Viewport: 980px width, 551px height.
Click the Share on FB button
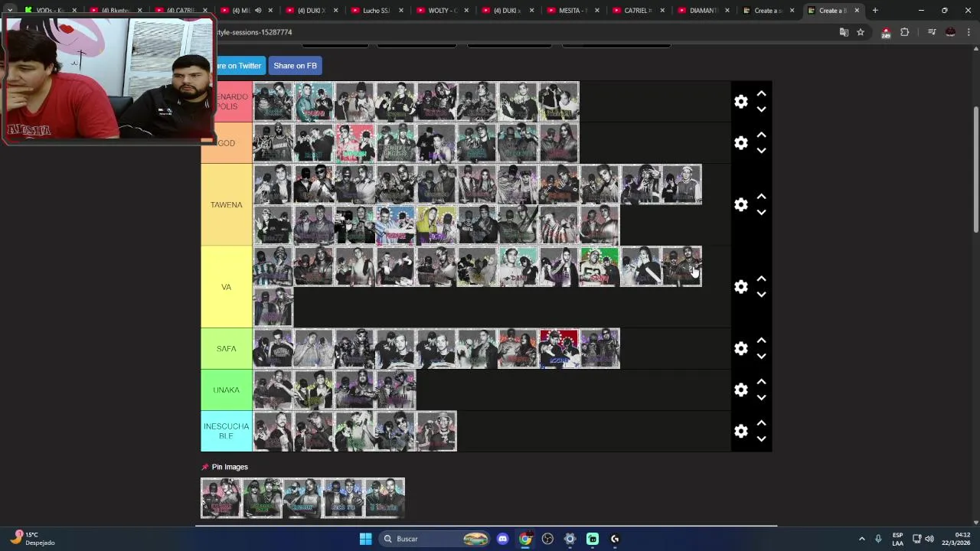click(295, 66)
